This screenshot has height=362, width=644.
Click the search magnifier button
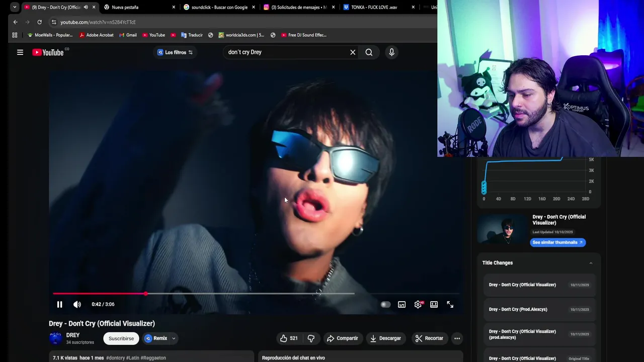point(369,52)
